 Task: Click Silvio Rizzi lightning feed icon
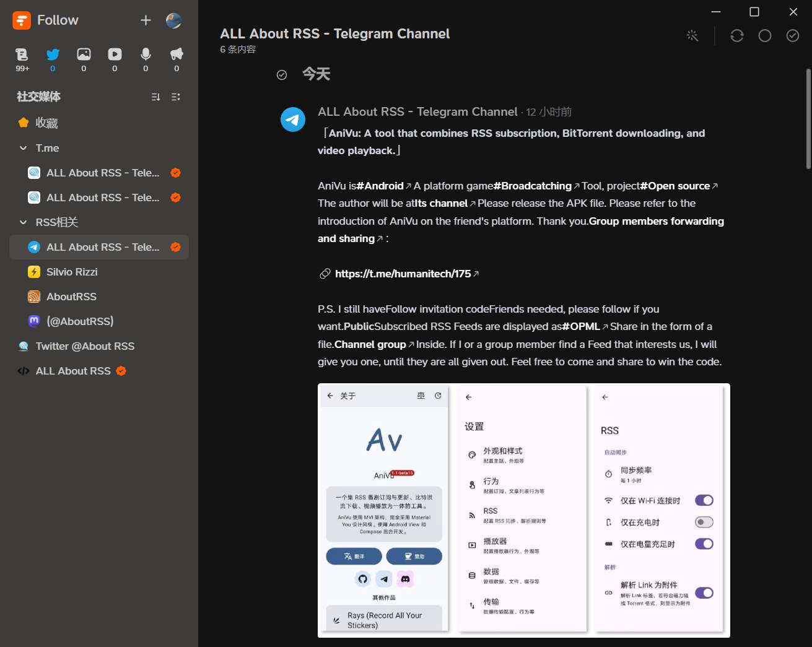pyautogui.click(x=34, y=272)
